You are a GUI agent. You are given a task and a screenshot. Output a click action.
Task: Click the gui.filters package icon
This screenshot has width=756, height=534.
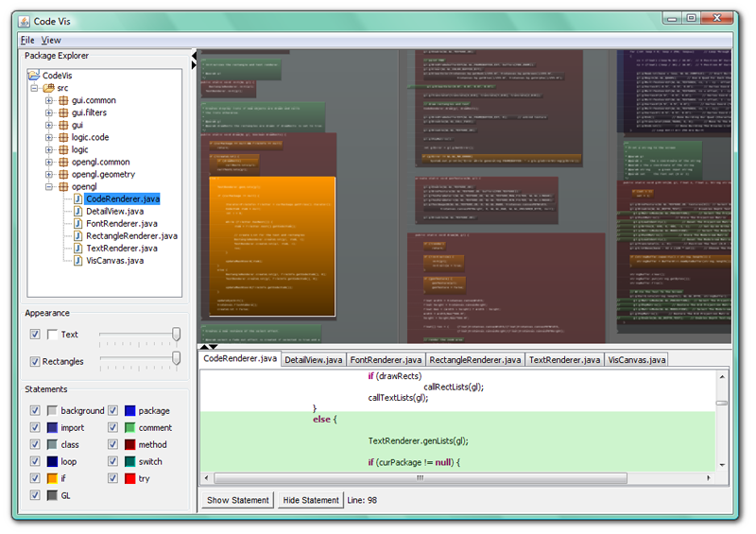click(63, 112)
